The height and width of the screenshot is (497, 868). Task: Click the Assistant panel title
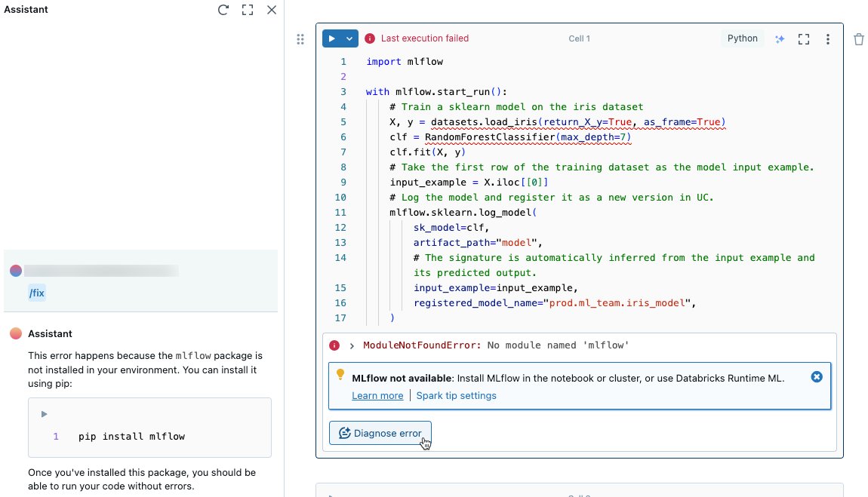coord(26,10)
